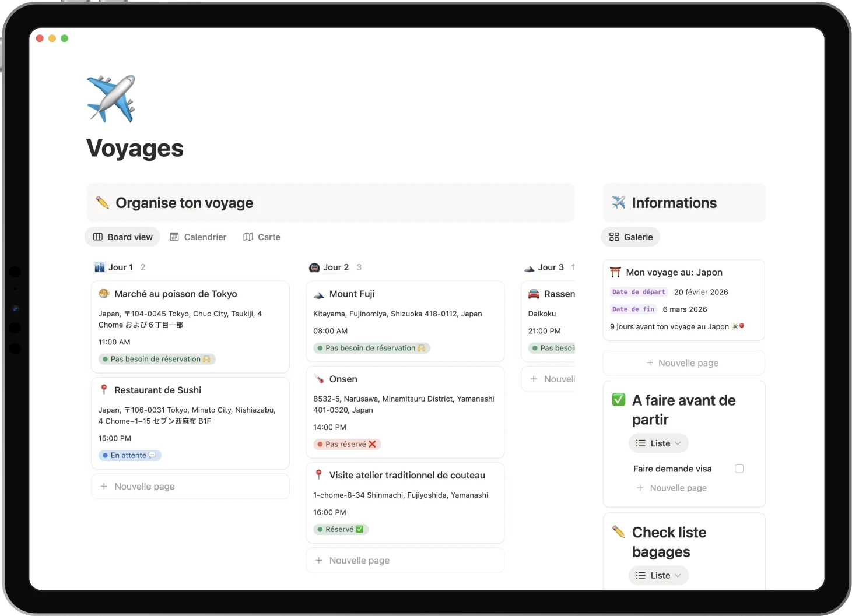The image size is (852, 616).
Task: Click the plus icon under Jour 2 column
Action: click(319, 560)
